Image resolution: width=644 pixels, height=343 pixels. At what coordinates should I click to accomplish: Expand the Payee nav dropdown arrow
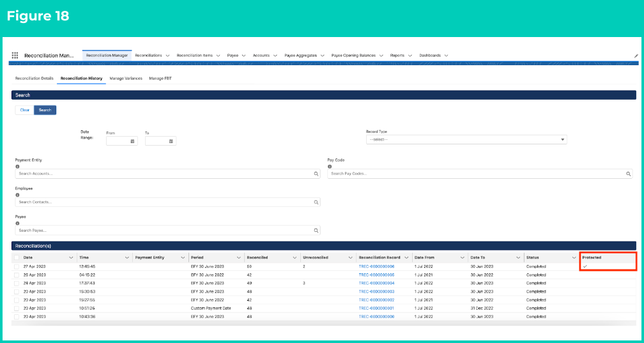coord(243,56)
